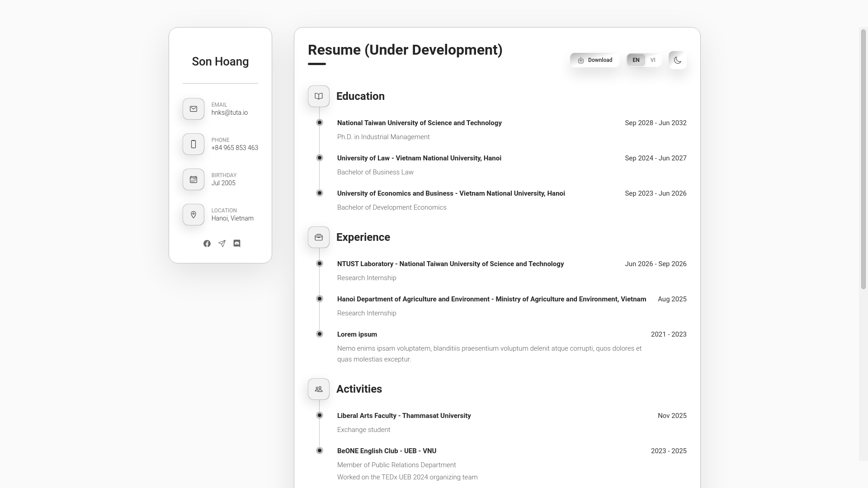Click the Hanoi, Vietnam location text
The height and width of the screenshot is (488, 868).
(x=232, y=219)
